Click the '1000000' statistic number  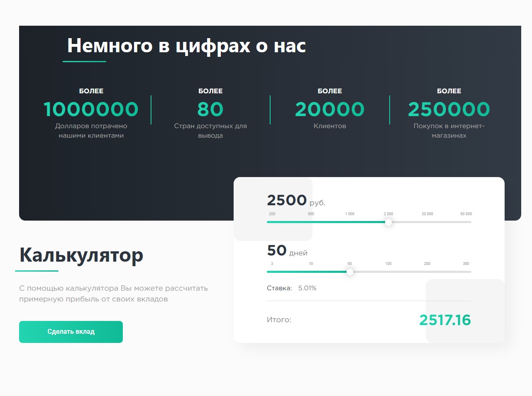91,109
